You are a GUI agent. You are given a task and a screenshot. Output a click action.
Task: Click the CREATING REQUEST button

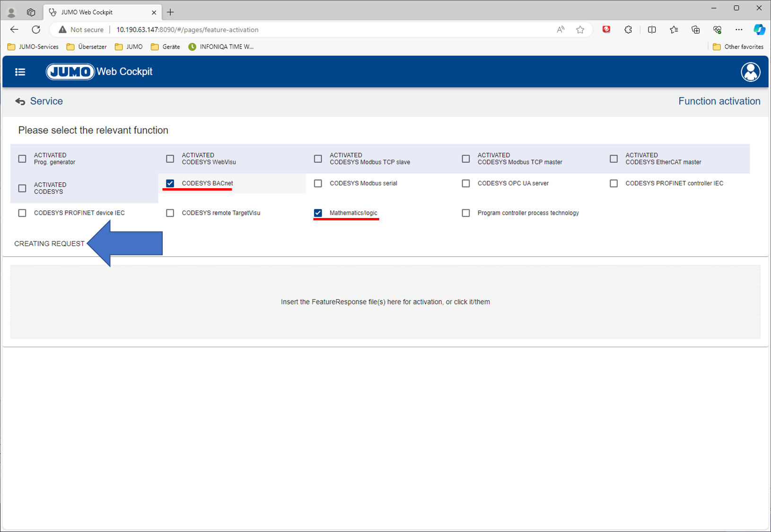[x=49, y=244]
